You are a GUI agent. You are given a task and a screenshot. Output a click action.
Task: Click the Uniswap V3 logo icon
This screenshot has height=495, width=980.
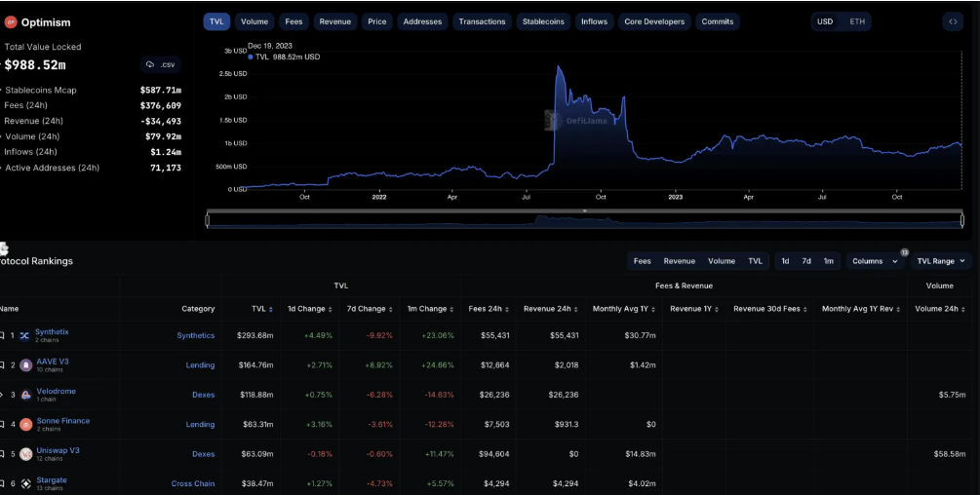(25, 454)
